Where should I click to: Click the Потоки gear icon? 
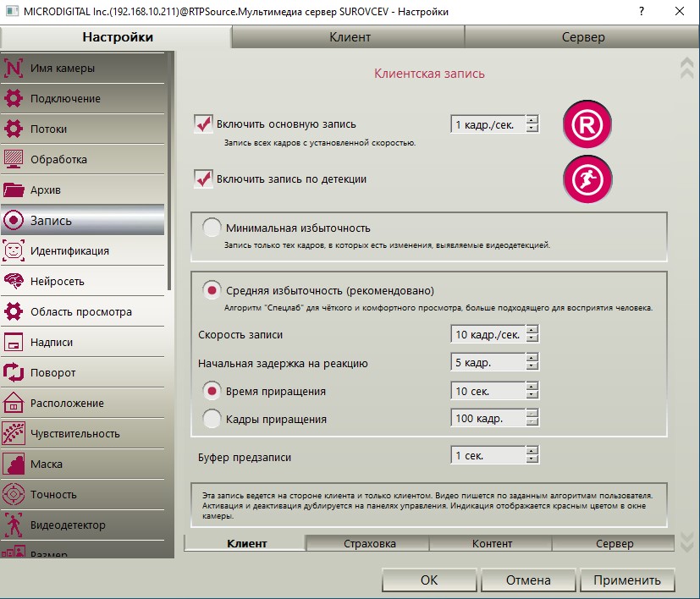pos(14,129)
